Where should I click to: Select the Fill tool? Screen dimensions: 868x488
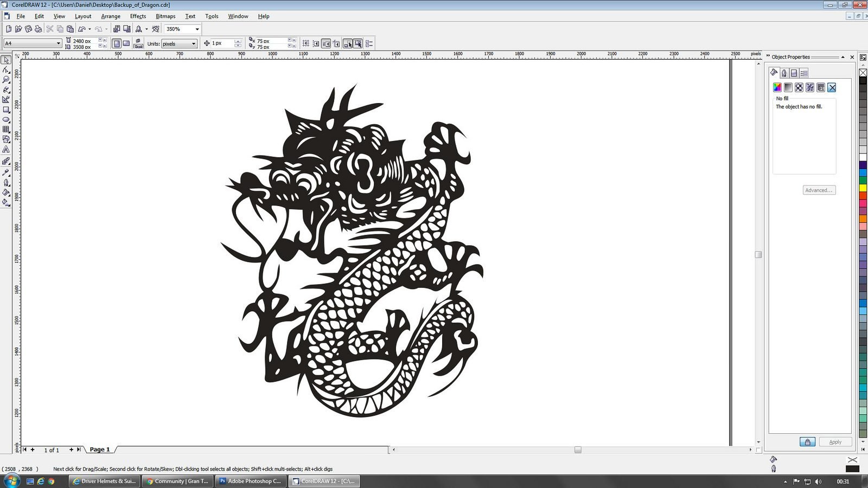coord(6,192)
